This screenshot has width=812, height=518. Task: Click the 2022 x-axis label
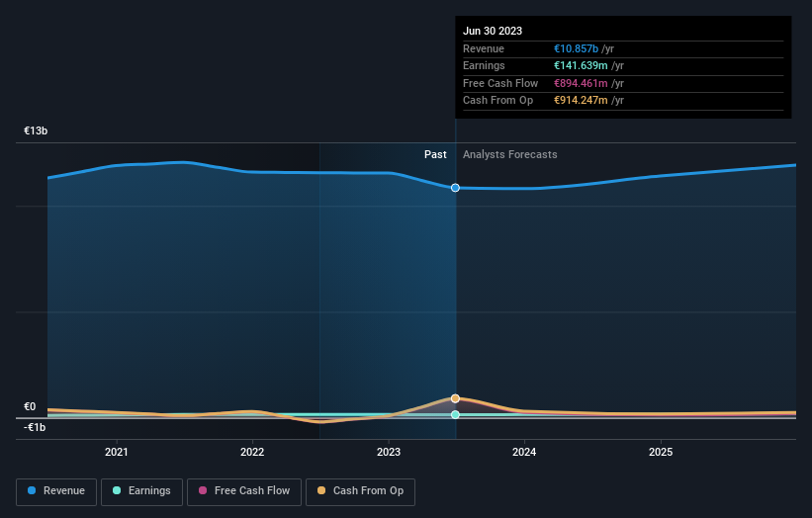(x=252, y=453)
